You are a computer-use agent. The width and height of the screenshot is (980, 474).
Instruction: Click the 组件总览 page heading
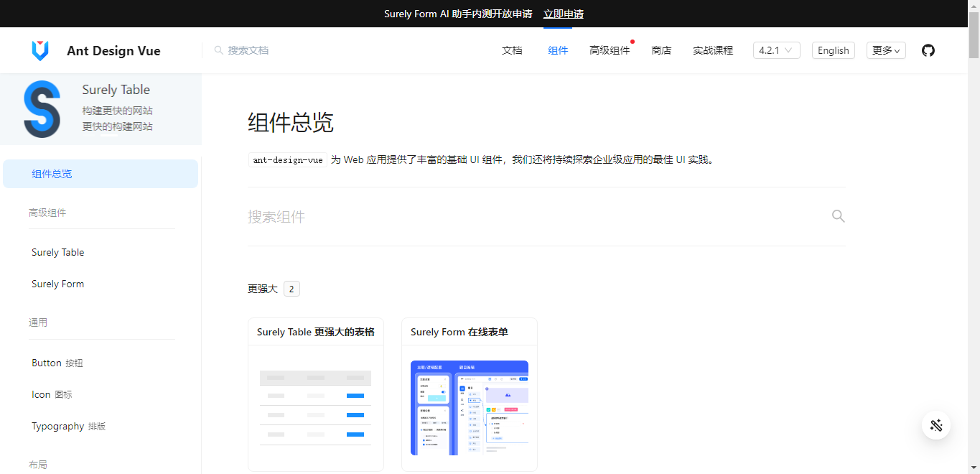pos(291,123)
